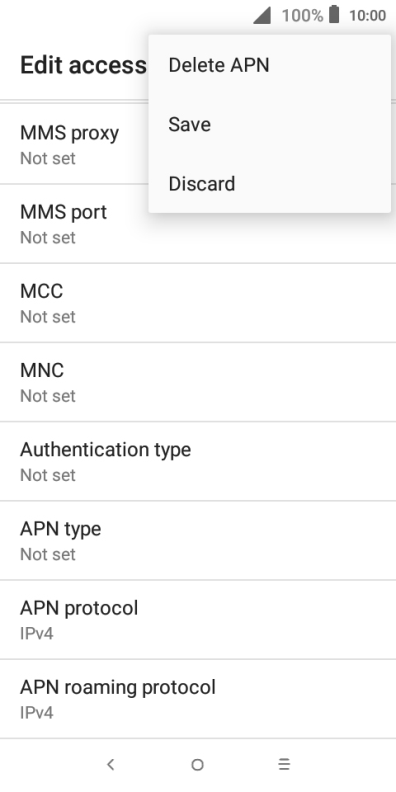Image resolution: width=396 pixels, height=792 pixels.
Task: Open the Authentication type options
Action: tap(198, 461)
